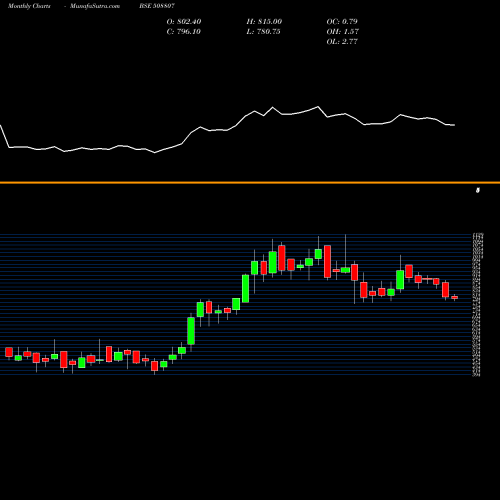Screen dimensions: 500x500
Task: Click the 'OH: 1.57' value
Action: pyautogui.click(x=343, y=32)
